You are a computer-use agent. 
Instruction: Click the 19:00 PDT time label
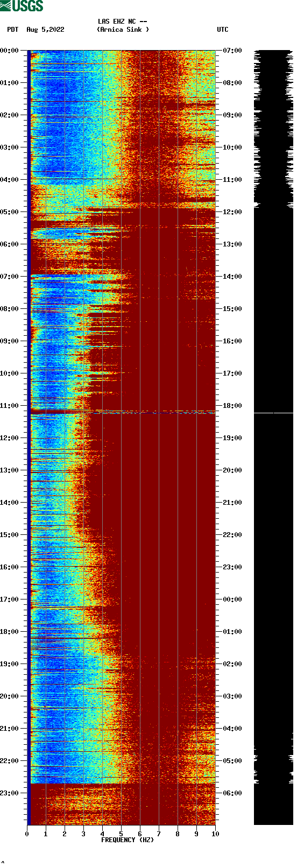tap(10, 664)
